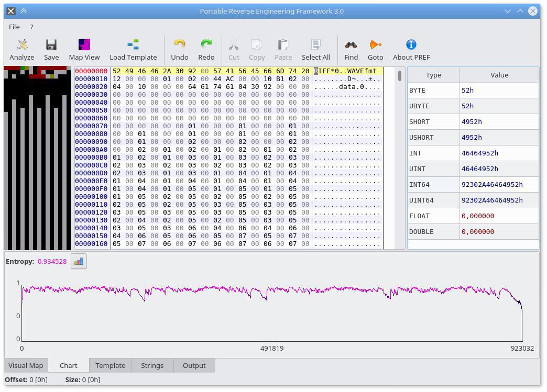Open Map View from the toolbar

pyautogui.click(x=84, y=50)
